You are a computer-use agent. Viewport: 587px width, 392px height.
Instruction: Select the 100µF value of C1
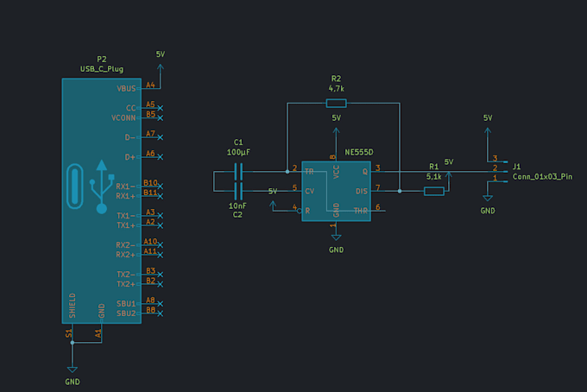coord(238,152)
